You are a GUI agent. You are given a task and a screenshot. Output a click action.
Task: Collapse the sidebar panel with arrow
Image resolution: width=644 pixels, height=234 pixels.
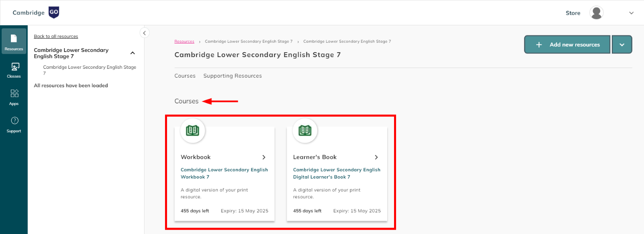[144, 33]
